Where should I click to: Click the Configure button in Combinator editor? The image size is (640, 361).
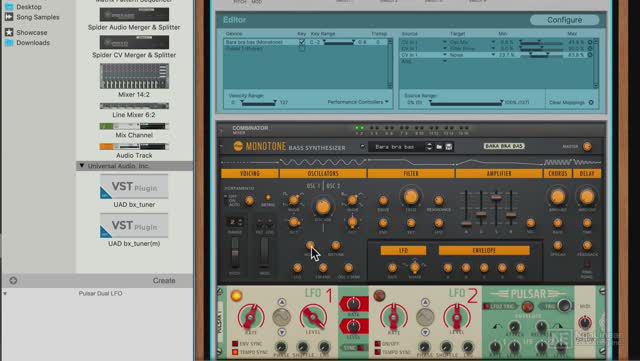[x=564, y=20]
